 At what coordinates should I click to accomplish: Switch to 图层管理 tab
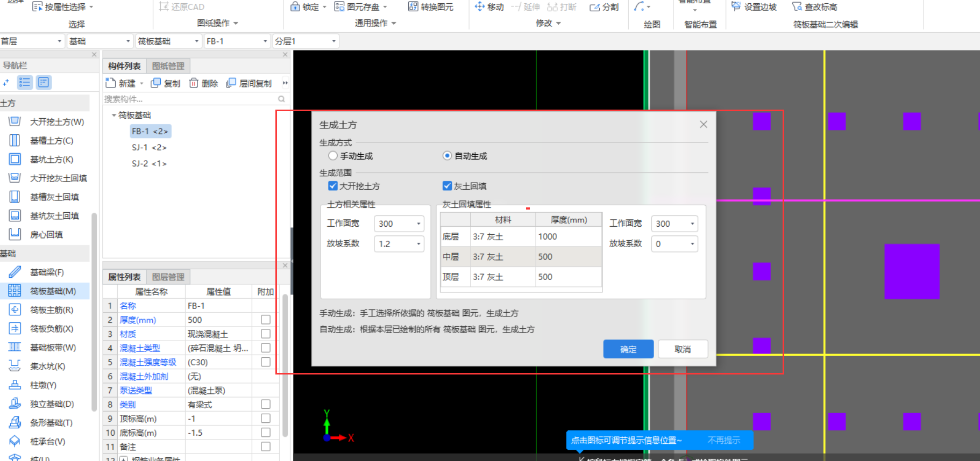click(x=168, y=277)
